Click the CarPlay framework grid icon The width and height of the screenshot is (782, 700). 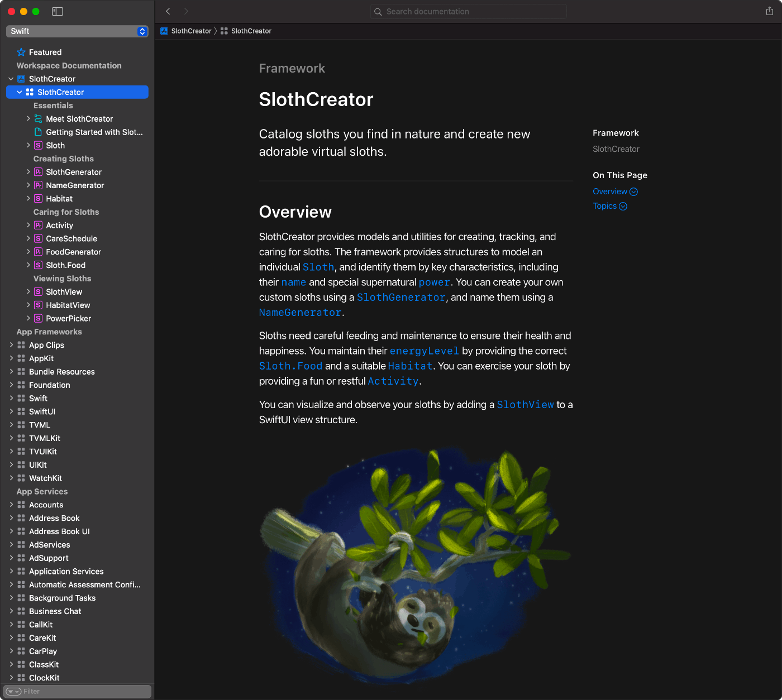tap(21, 651)
